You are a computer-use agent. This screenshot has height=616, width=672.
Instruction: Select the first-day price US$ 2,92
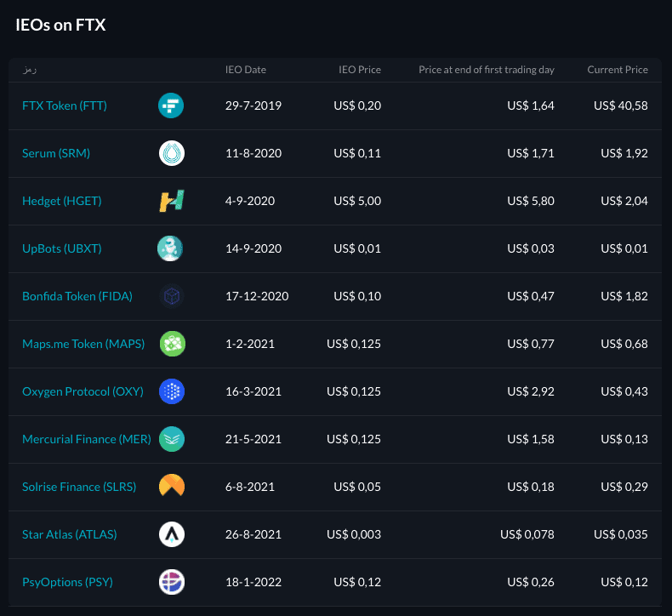point(531,391)
